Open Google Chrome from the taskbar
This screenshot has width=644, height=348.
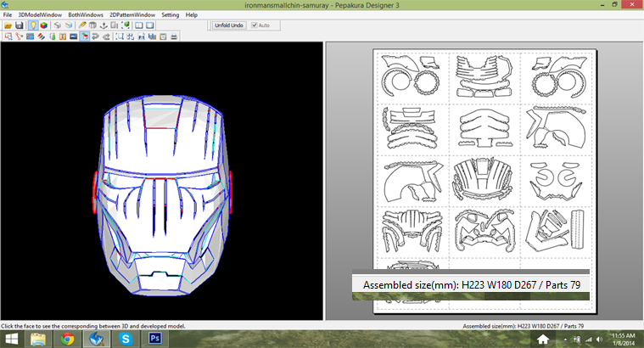click(x=67, y=339)
